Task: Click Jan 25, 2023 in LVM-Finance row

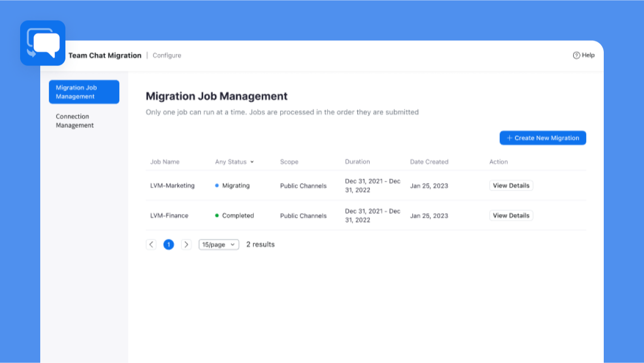Action: (x=429, y=215)
